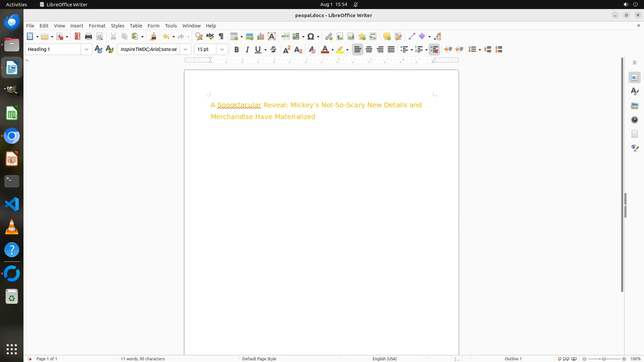Click the Clone Formatting paintbrush
The height and width of the screenshot is (362, 644).
[x=153, y=37]
